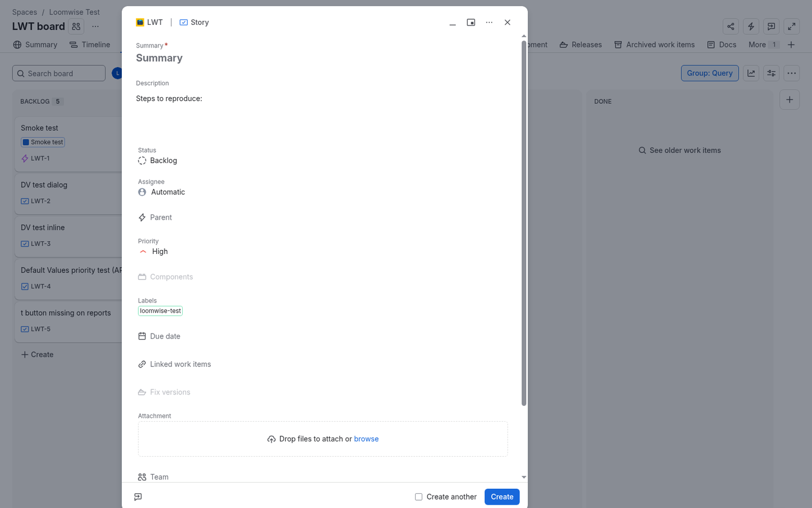The height and width of the screenshot is (508, 812).
Task: Add a new column with plus button
Action: click(789, 100)
